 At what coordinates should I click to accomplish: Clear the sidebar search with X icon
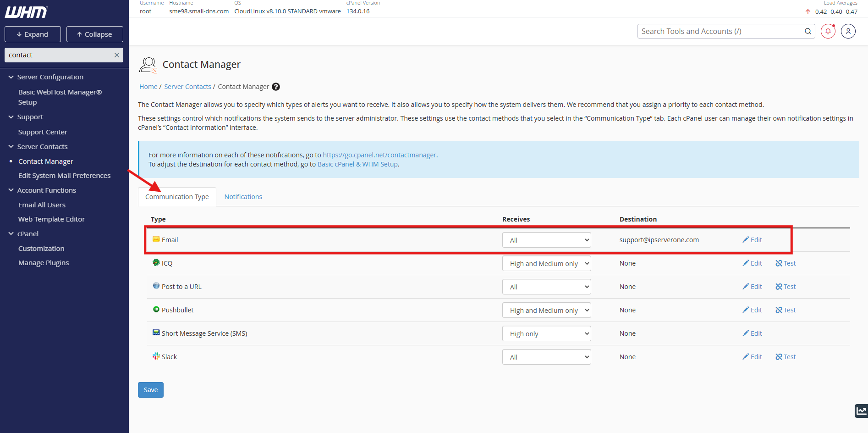click(x=117, y=55)
